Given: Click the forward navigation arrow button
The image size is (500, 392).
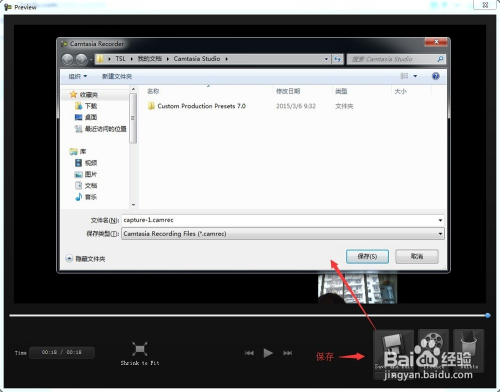Looking at the screenshot, I should [81, 59].
